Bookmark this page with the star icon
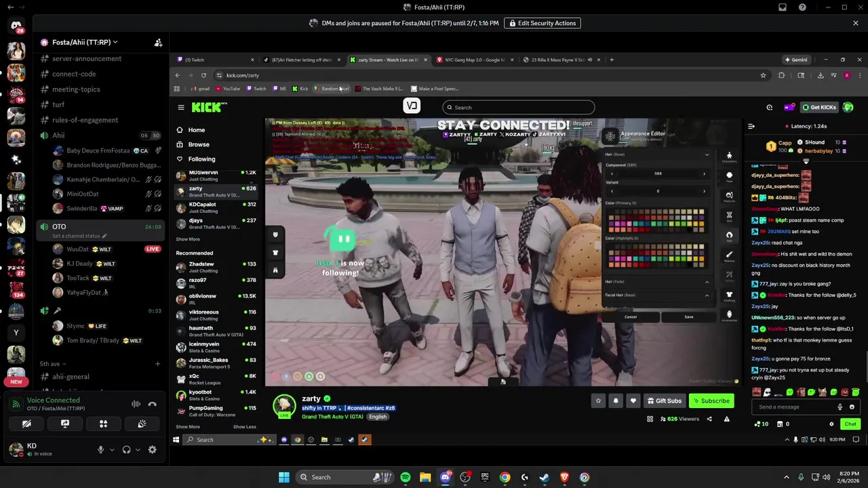This screenshot has height=488, width=868. pyautogui.click(x=763, y=75)
